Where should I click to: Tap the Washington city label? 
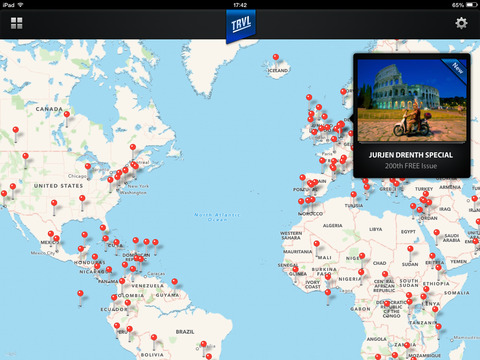tap(133, 193)
